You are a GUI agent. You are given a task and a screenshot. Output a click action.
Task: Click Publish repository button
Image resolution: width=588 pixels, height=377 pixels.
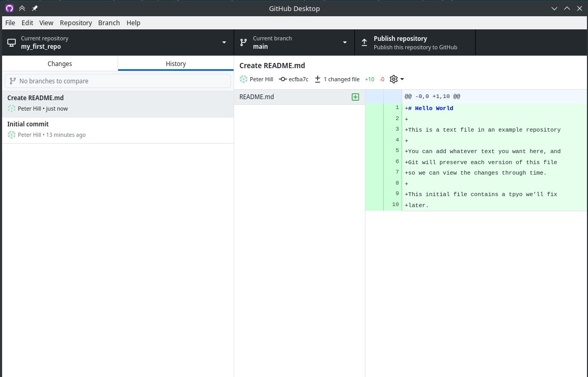click(415, 42)
